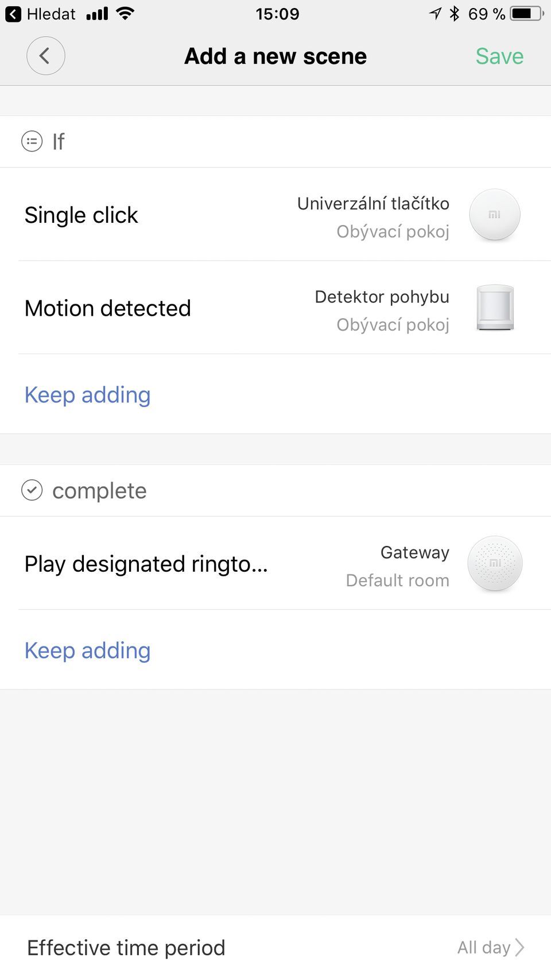Tap the Default room label under Gateway
This screenshot has width=551, height=980.
397,580
